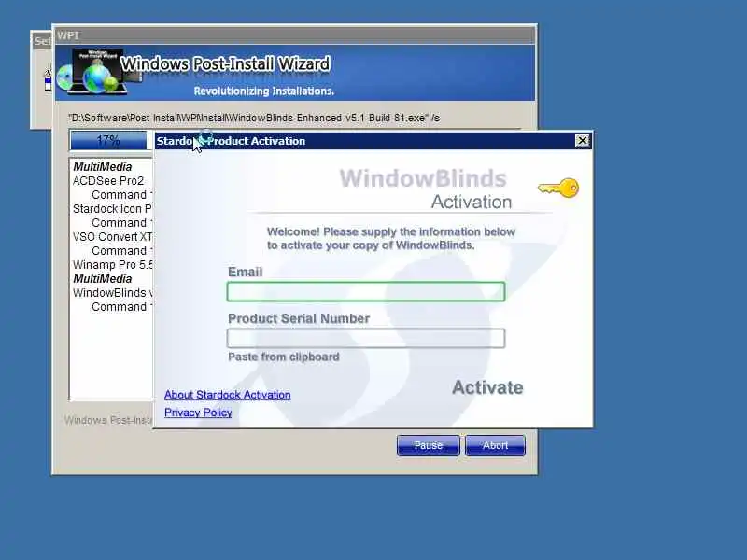Viewport: 747px width, 560px height.
Task: Select Stardock Icon entry in install list
Action: point(112,209)
